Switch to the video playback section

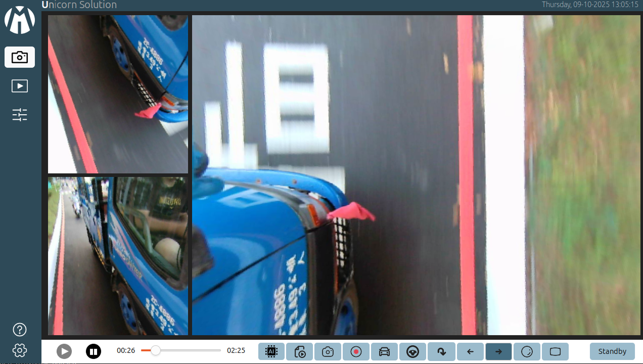(20, 86)
